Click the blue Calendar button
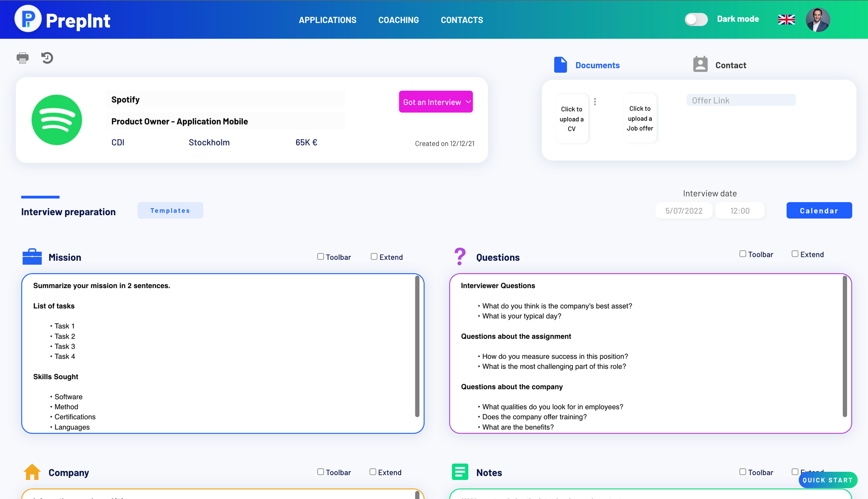The width and height of the screenshot is (868, 499). pyautogui.click(x=819, y=210)
